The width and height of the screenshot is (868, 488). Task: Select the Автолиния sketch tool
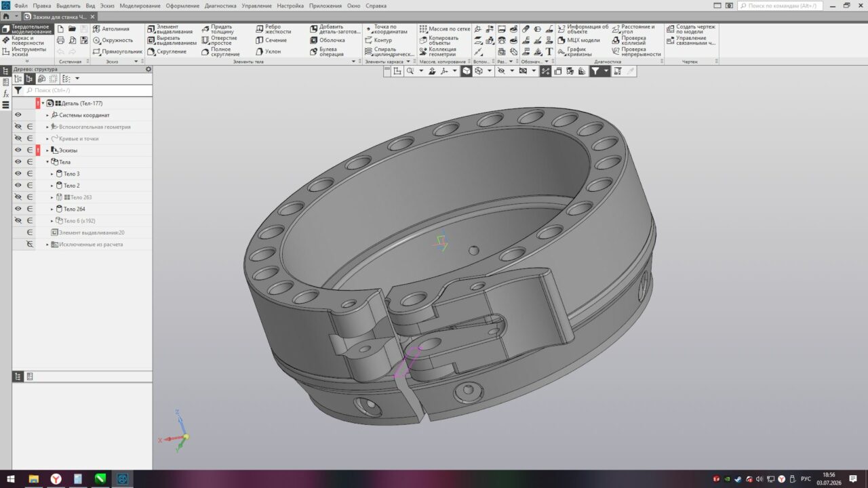coord(111,29)
